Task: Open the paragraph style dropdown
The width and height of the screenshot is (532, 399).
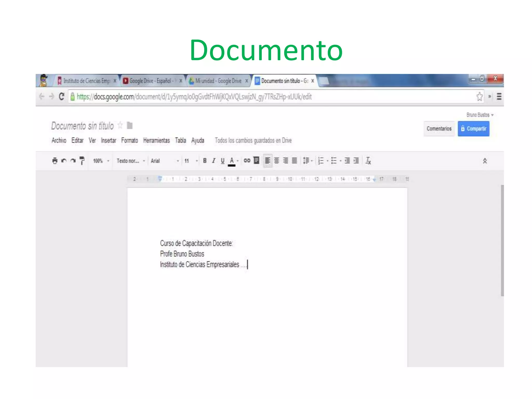Action: click(x=131, y=161)
